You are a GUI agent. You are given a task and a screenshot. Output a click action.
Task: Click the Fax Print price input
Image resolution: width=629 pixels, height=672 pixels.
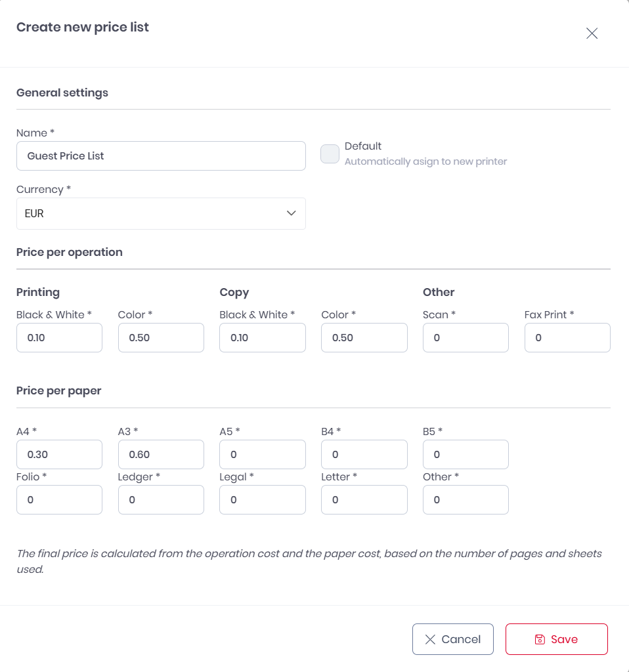[x=567, y=338]
